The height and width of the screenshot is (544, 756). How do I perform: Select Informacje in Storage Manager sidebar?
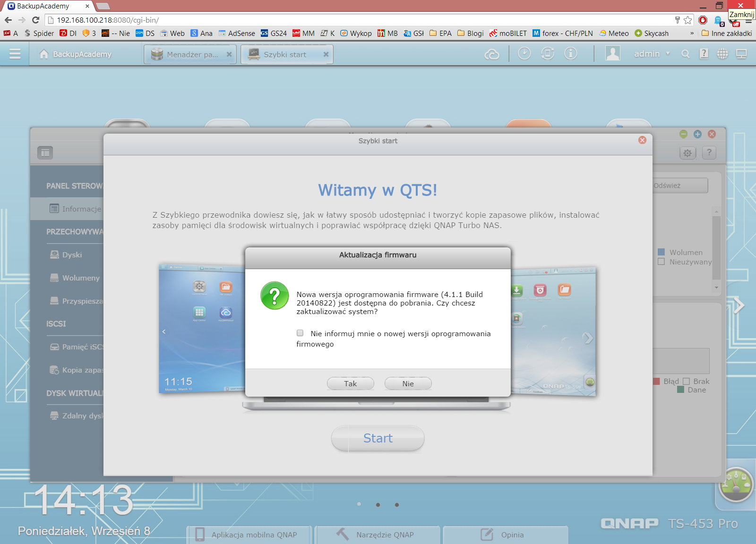[x=67, y=209]
